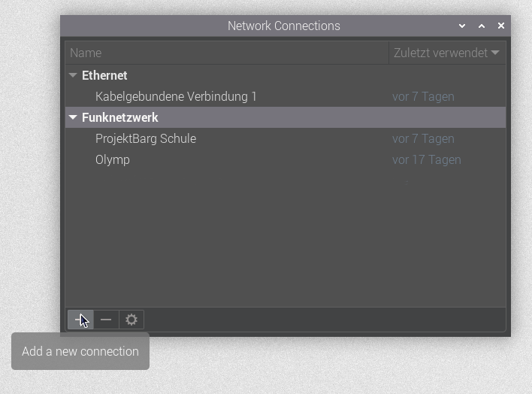Select the ProjektBarg Schule wireless connection
This screenshot has height=394, width=532.
click(146, 138)
